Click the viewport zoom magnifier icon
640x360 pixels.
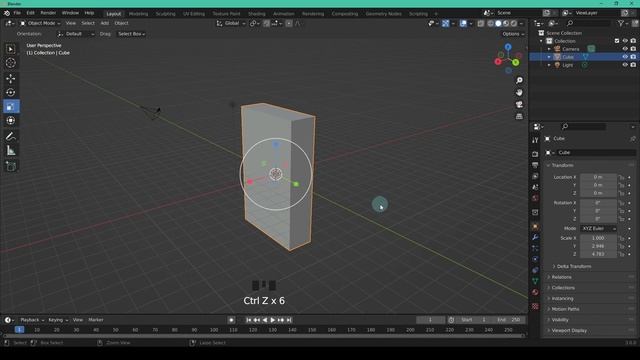519,80
